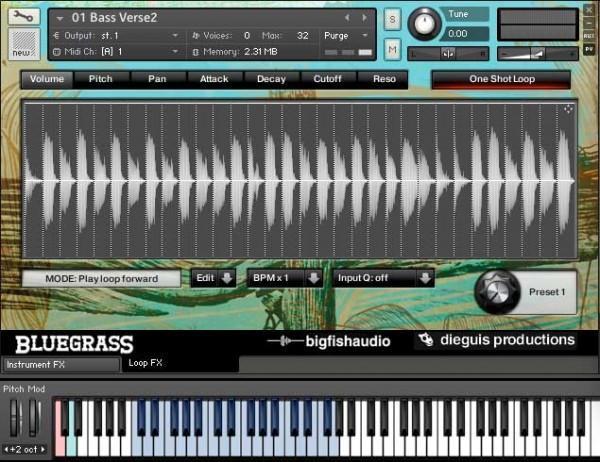Viewport: 600px width, 462px height.
Task: Click the Pitch Mod label
Action: 24,389
